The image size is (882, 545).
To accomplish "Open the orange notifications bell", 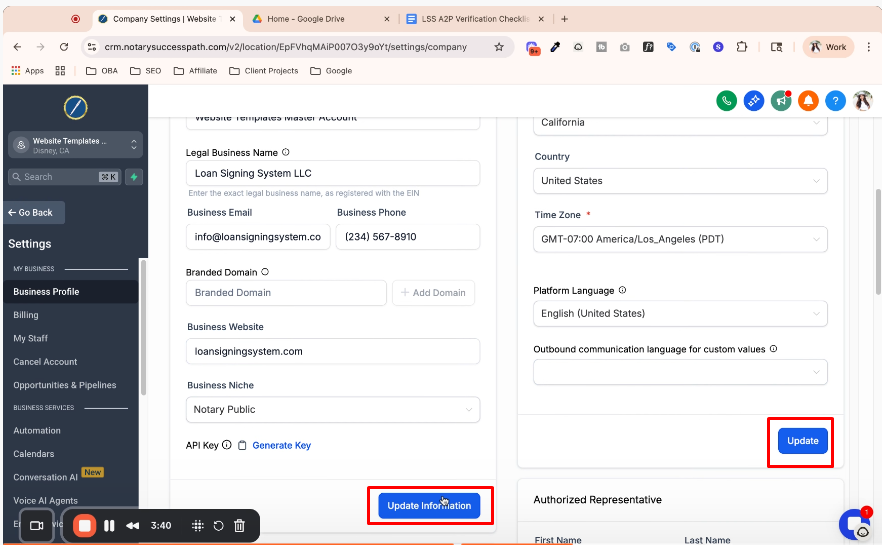I will 808,101.
